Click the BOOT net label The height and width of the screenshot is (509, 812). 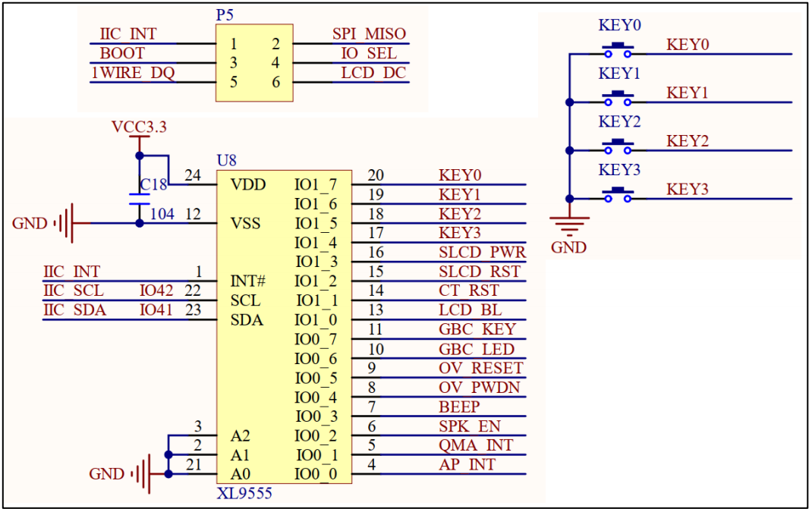[122, 53]
